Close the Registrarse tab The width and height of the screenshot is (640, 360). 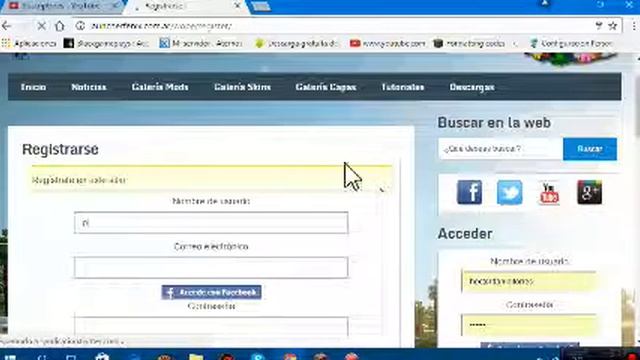[x=237, y=6]
